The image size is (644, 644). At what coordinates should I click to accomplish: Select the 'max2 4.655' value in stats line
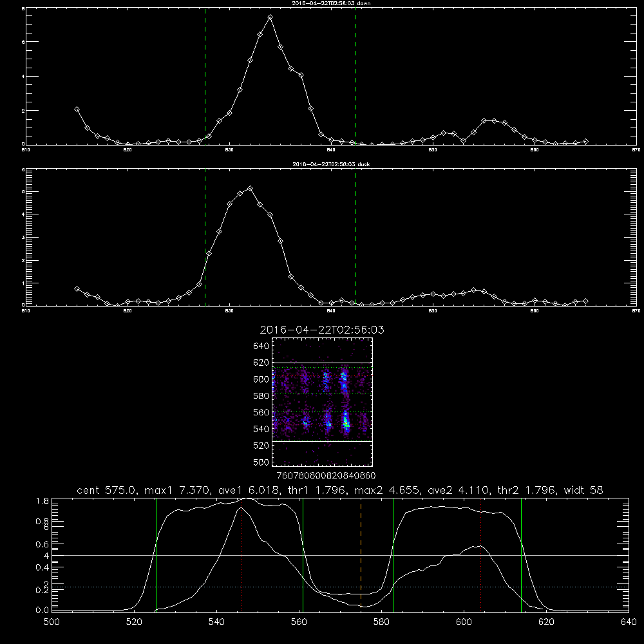[x=387, y=490]
